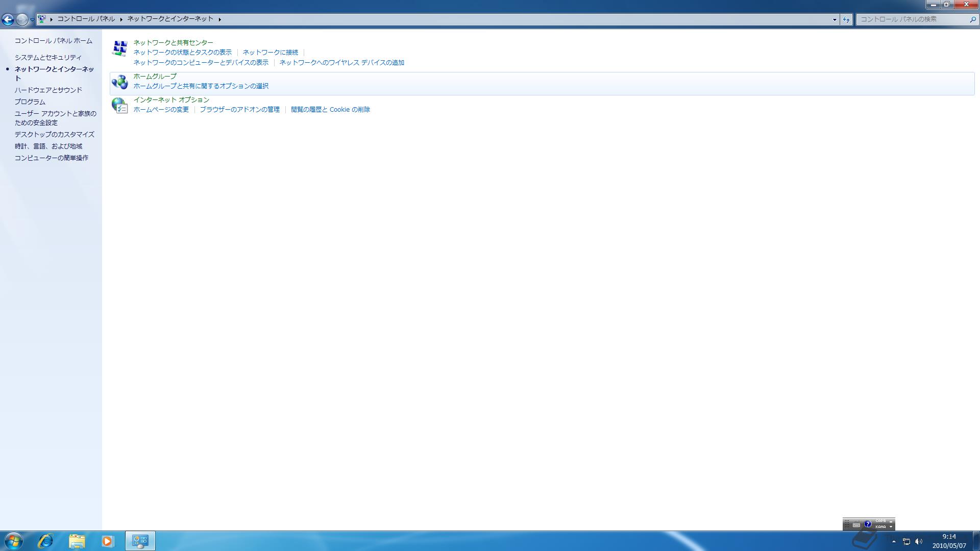This screenshot has width=980, height=551.
Task: Toggle KANA in the language bar
Action: pyautogui.click(x=880, y=527)
